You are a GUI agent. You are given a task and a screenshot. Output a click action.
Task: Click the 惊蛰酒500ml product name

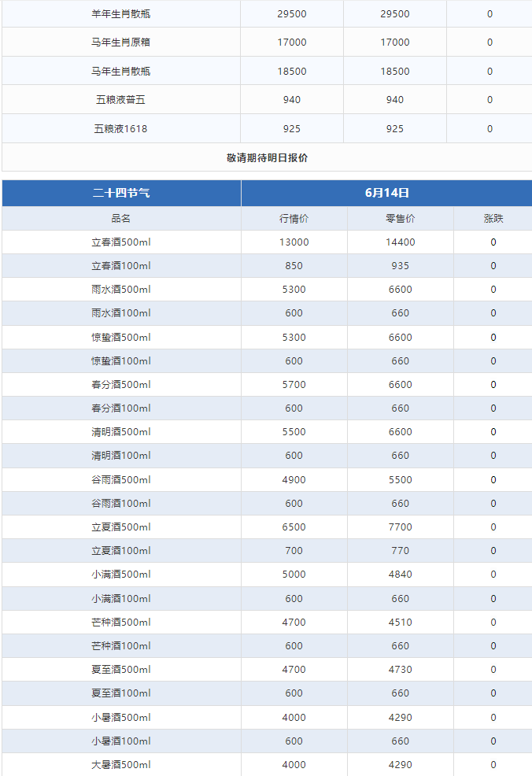[120, 337]
